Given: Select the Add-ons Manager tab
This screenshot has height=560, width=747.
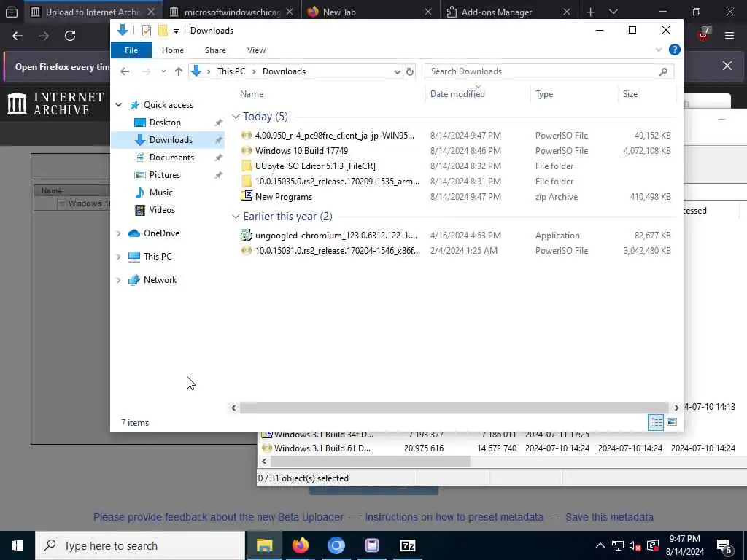Looking at the screenshot, I should point(496,12).
